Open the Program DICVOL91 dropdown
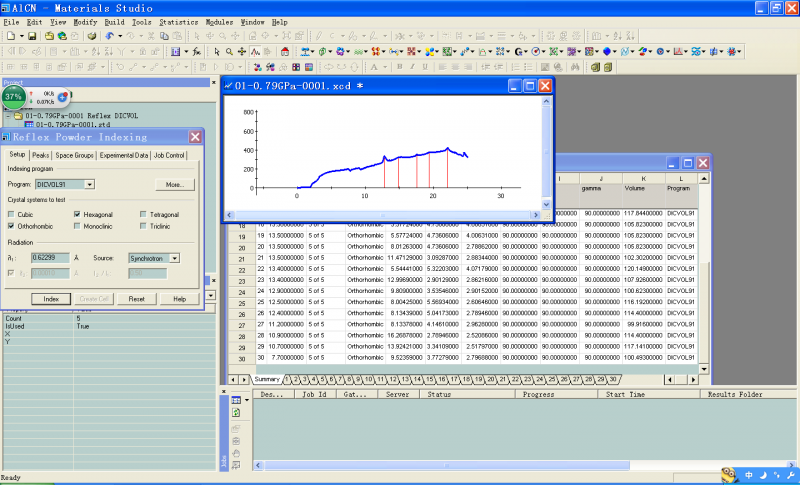800x485 pixels. click(90, 185)
